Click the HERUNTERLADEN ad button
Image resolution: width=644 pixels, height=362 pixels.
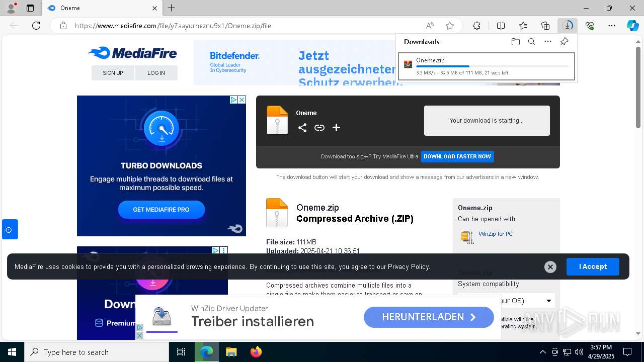(429, 317)
